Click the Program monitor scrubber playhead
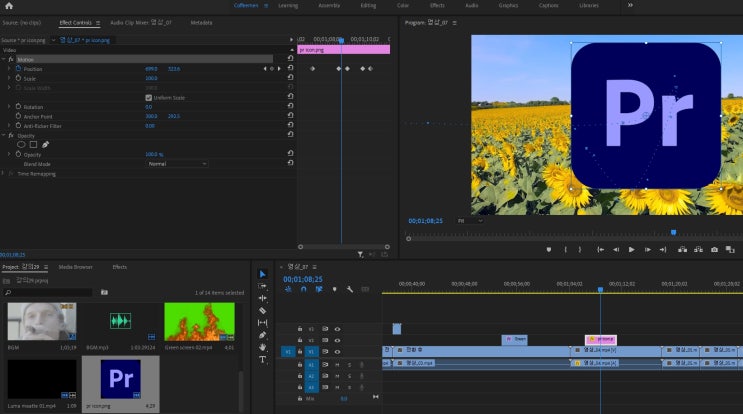Image resolution: width=743 pixels, height=414 pixels. (673, 232)
